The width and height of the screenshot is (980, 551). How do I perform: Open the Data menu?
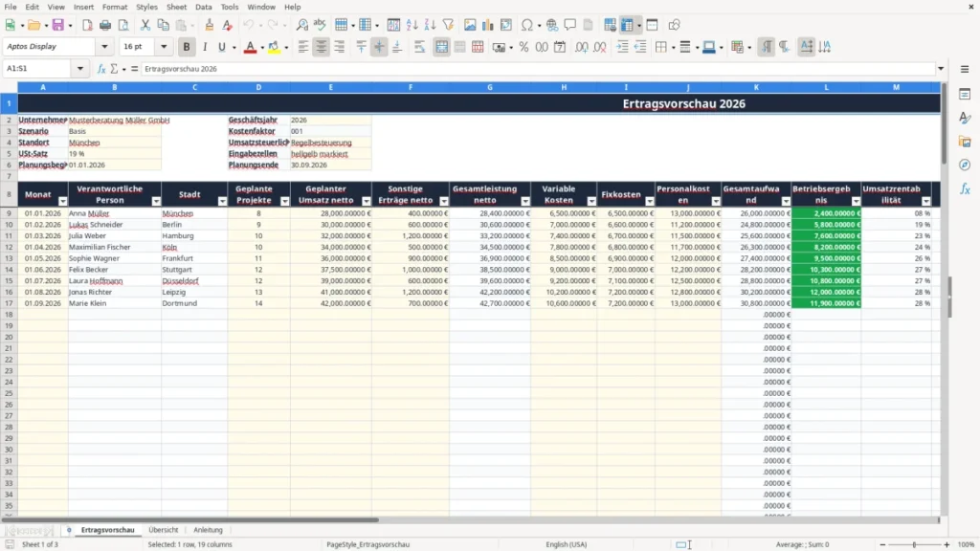click(203, 7)
